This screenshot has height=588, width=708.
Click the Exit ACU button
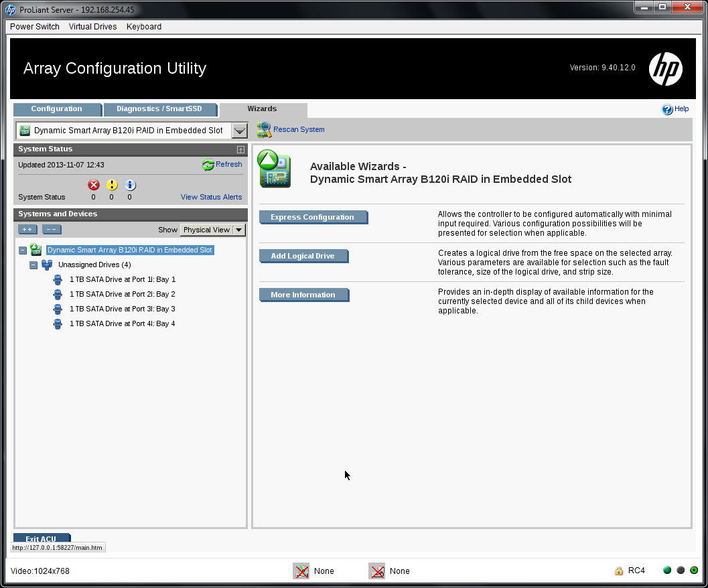coord(42,538)
